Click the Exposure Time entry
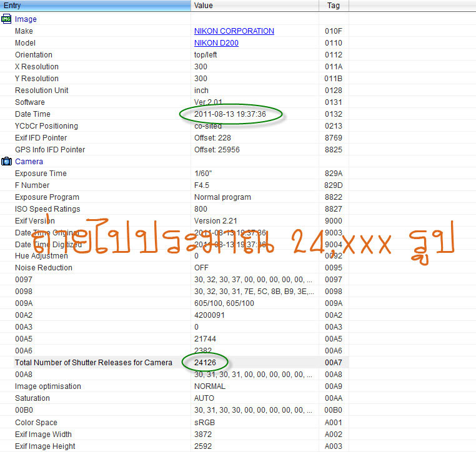 click(41, 174)
